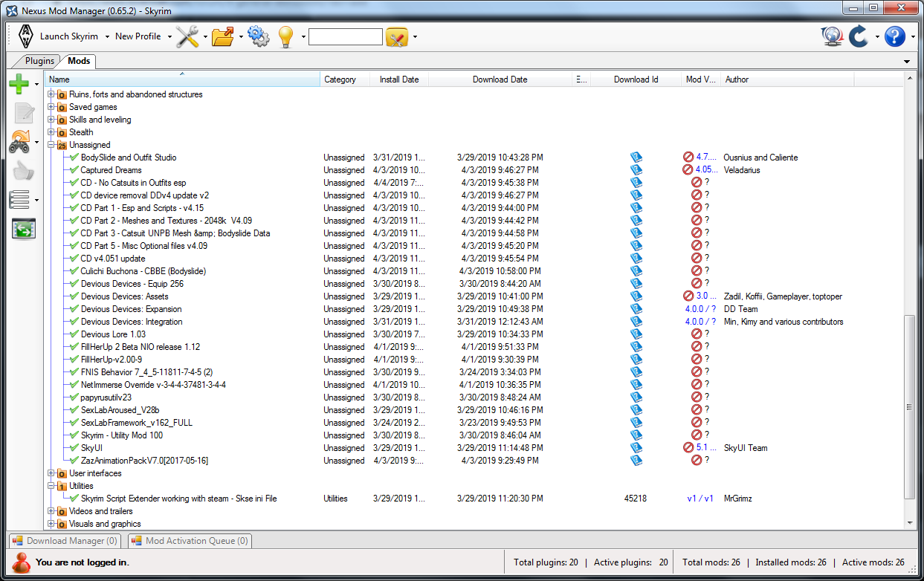The width and height of the screenshot is (924, 581).
Task: Open the settings gear icon
Action: [x=259, y=36]
